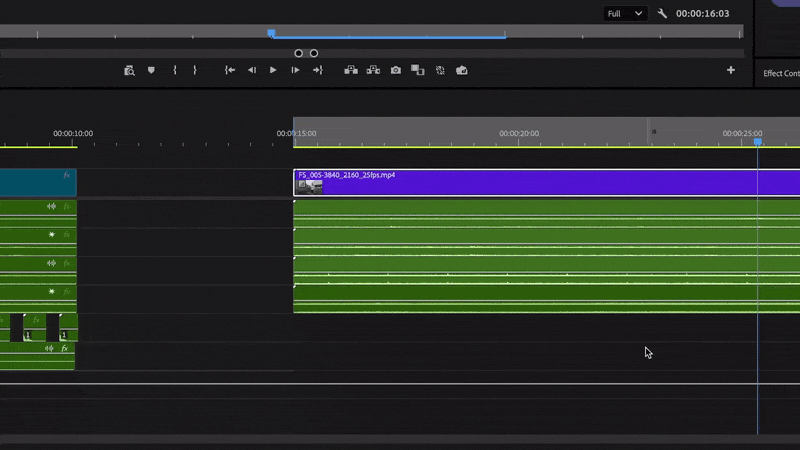This screenshot has height=450, width=800.
Task: Click the Add Marker shield icon
Action: [151, 70]
